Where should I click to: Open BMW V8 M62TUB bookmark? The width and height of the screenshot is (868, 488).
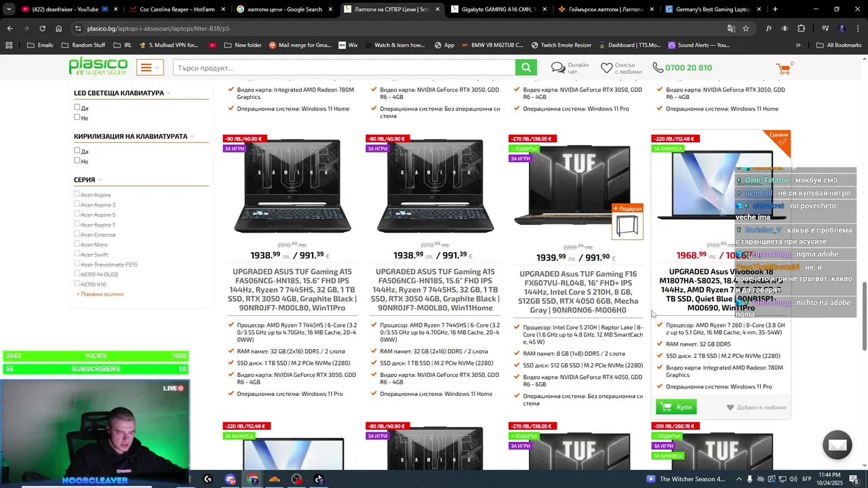[x=491, y=45]
